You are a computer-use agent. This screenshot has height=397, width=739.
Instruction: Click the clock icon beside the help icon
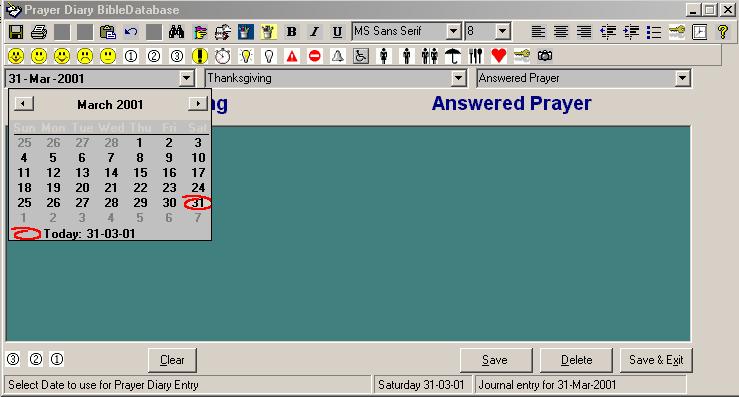pos(699,32)
